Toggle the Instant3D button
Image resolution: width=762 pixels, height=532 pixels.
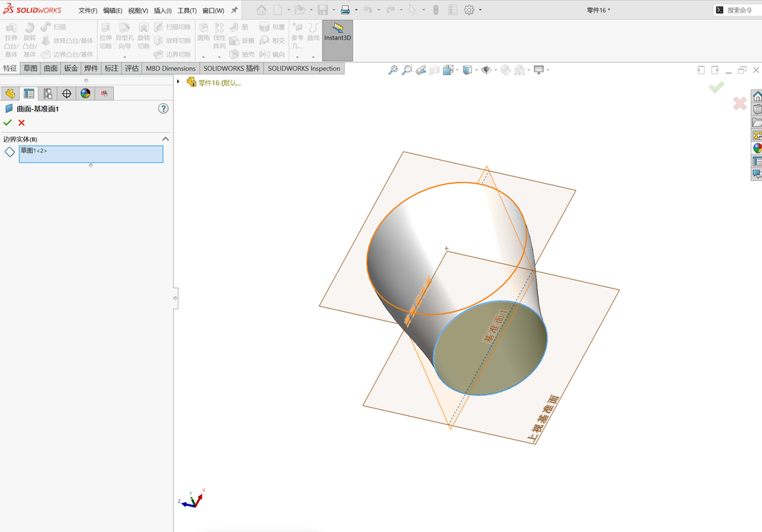click(x=337, y=40)
